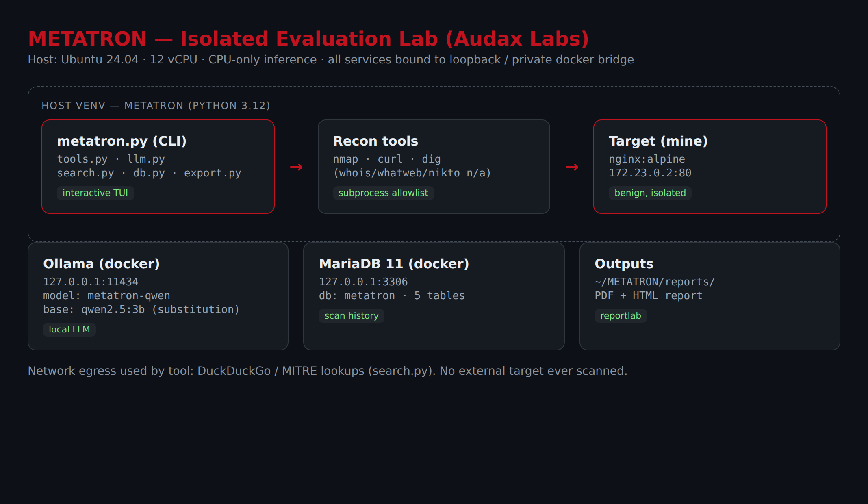Select the model: metatron-qwen line
Screen dimensions: 868x504
[107, 295]
